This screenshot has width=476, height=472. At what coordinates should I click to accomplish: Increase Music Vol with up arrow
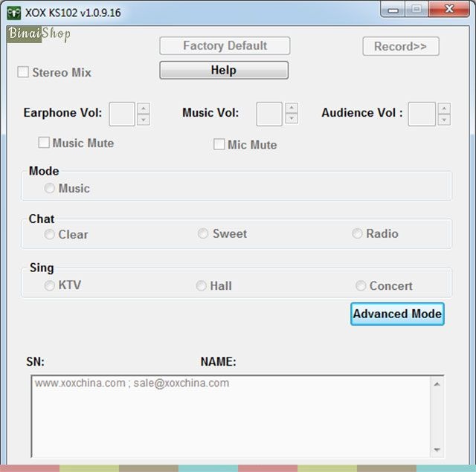click(x=292, y=108)
